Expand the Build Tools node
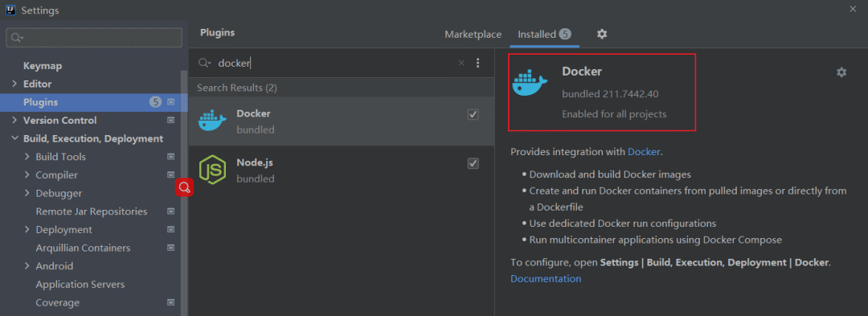Viewport: 868px width, 316px height. coord(27,157)
